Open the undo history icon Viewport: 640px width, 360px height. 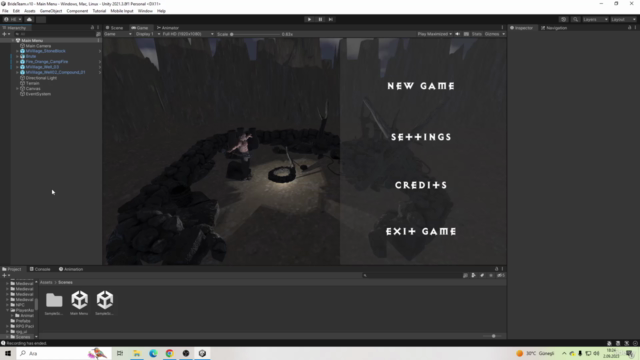click(564, 19)
